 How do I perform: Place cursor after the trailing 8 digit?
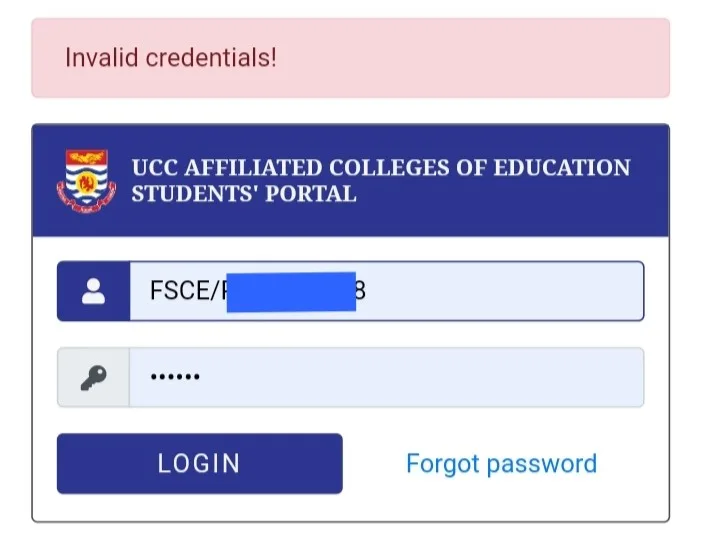[366, 291]
